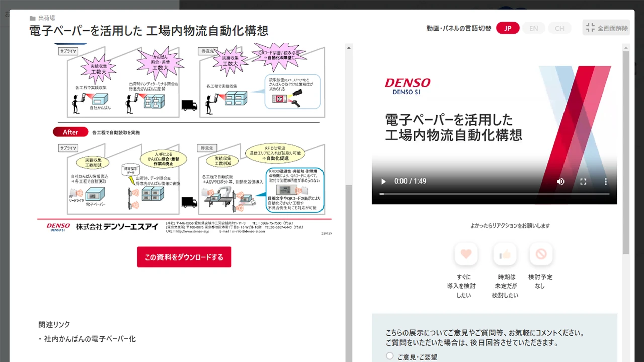
Task: Click the thumbs-up reaction icon
Action: pyautogui.click(x=505, y=254)
